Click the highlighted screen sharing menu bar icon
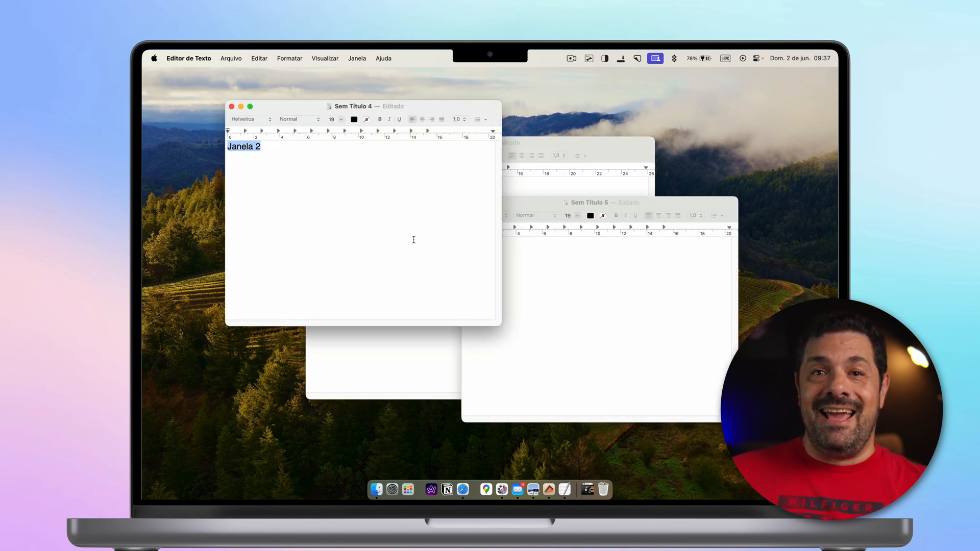The width and height of the screenshot is (980, 551). pos(655,59)
